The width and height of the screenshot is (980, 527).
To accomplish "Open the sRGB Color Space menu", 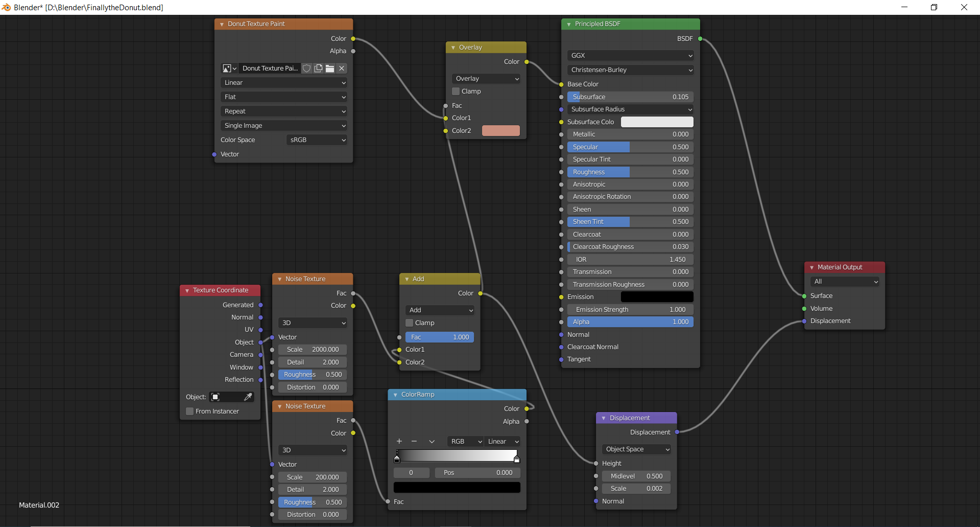I will (317, 140).
